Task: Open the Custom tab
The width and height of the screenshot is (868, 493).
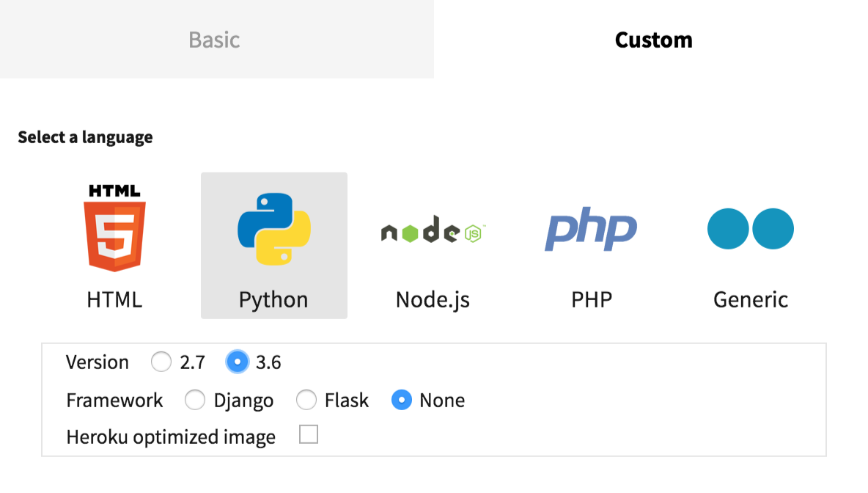Action: (x=652, y=40)
